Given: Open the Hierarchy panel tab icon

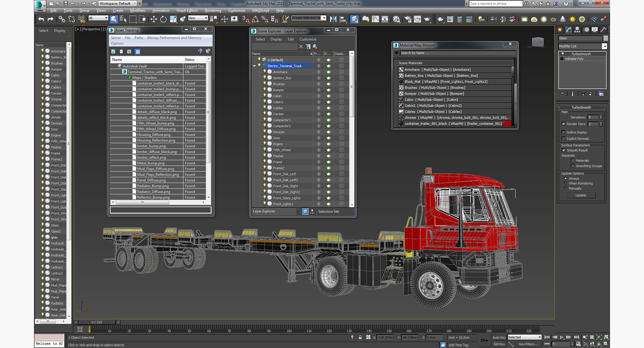Looking at the screenshot, I should 577,30.
